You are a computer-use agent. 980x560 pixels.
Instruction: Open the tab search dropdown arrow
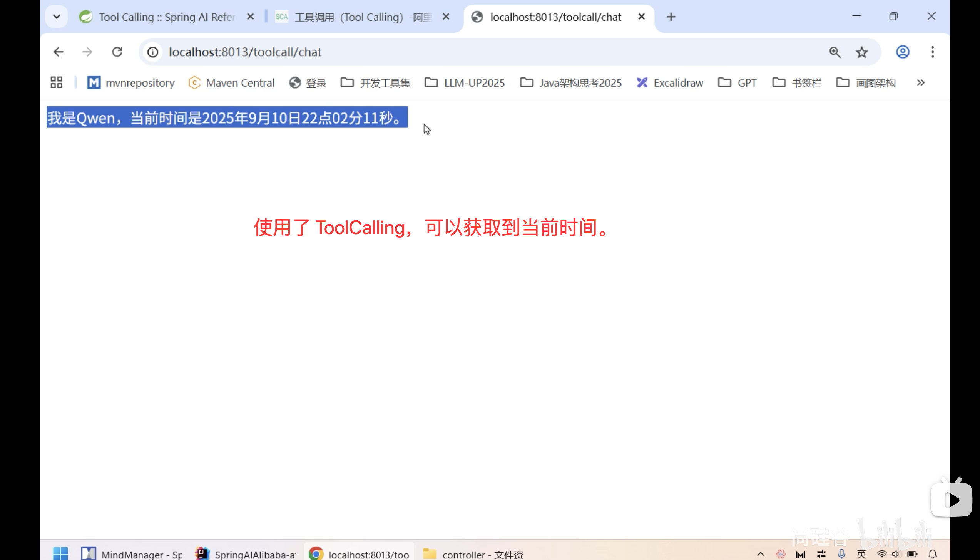(x=56, y=17)
